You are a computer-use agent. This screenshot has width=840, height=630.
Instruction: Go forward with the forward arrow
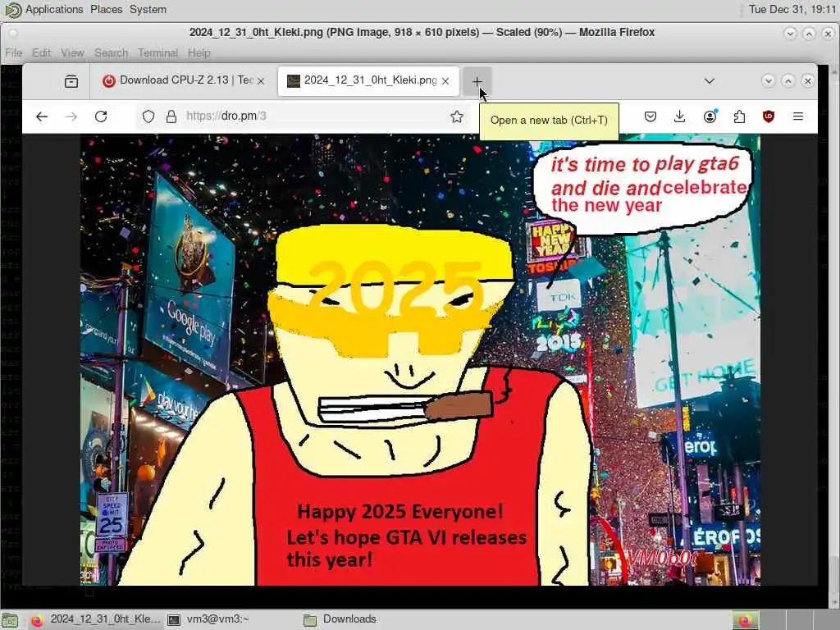(x=71, y=116)
